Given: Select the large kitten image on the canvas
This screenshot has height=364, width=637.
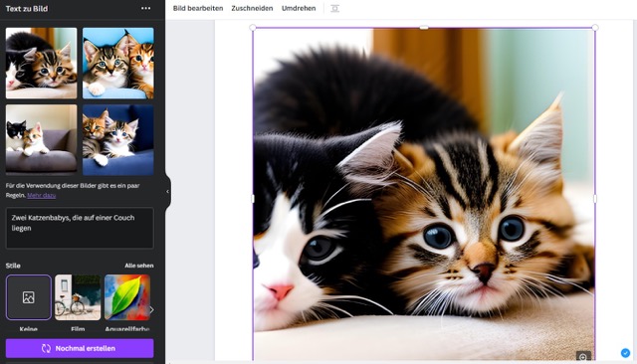Looking at the screenshot, I should pos(424,194).
